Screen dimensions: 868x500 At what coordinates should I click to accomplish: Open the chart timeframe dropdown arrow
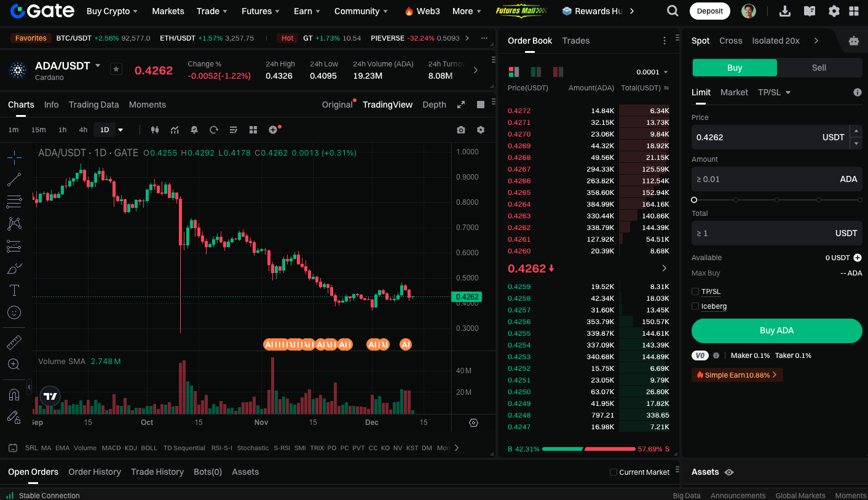coord(120,130)
